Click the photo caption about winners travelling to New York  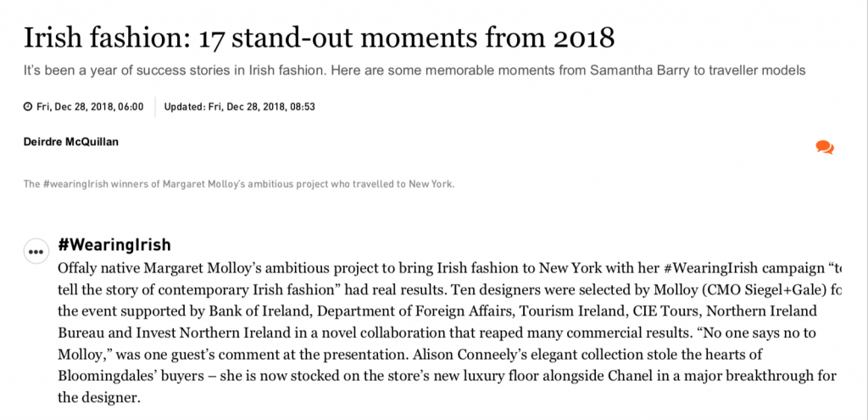click(x=239, y=183)
